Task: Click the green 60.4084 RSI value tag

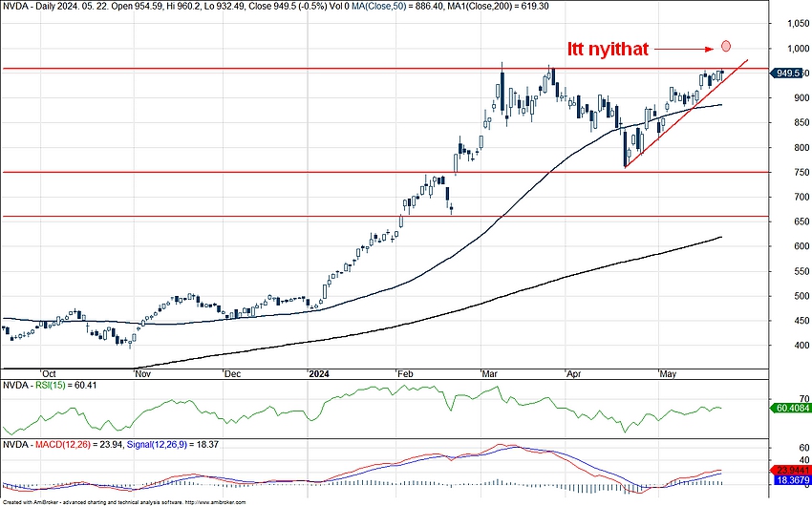Action: coord(790,409)
